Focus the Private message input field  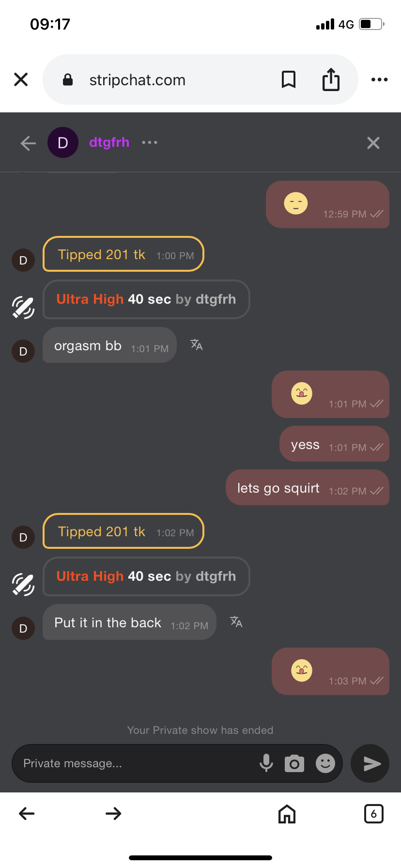pyautogui.click(x=136, y=763)
